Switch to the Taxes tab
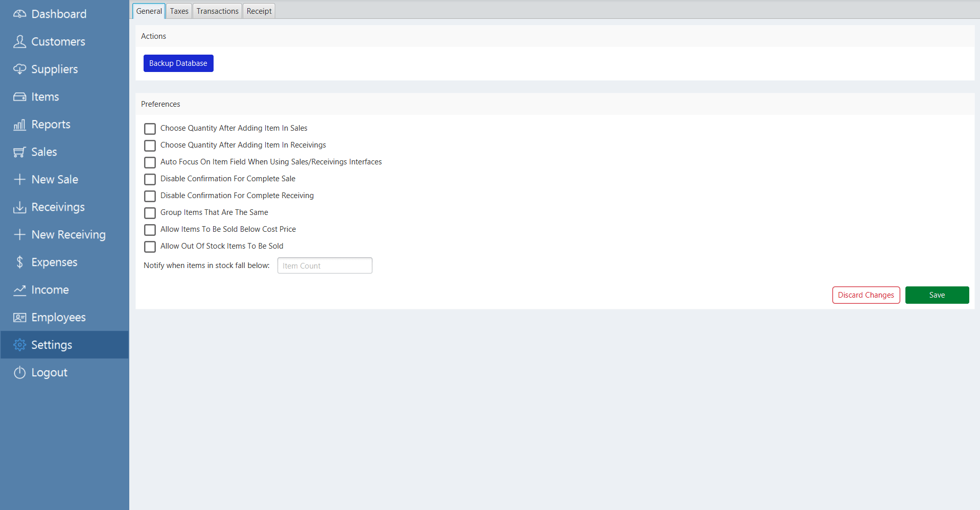This screenshot has width=980, height=510. (x=179, y=11)
